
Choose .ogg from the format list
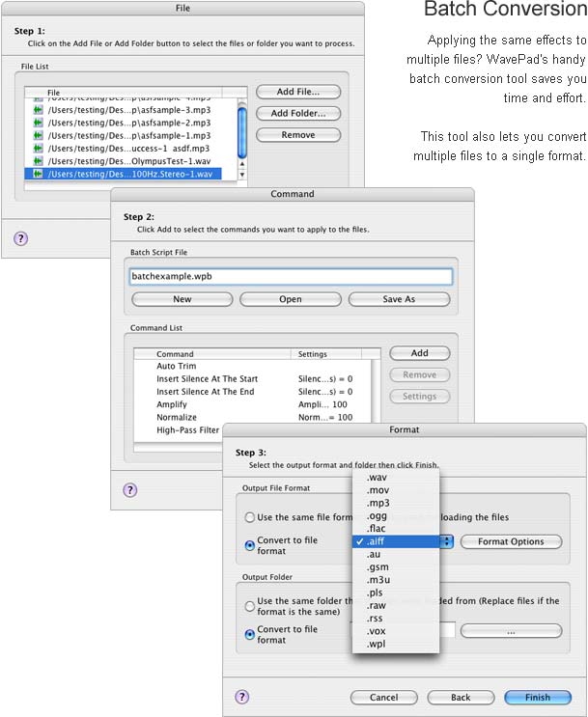(x=396, y=516)
